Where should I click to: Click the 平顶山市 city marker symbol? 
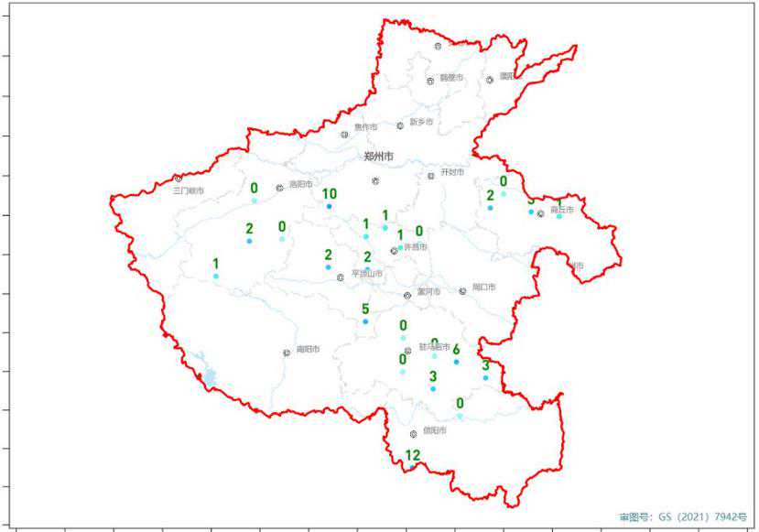[341, 277]
